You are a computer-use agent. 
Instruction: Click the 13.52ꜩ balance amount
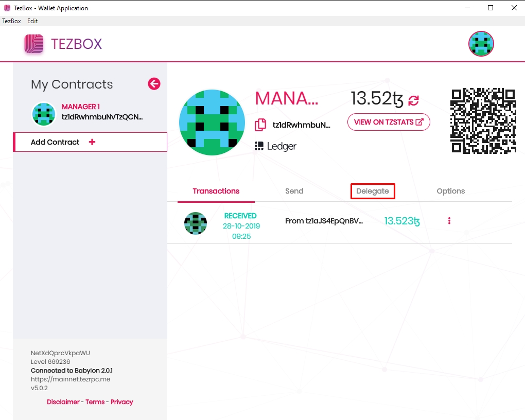[x=377, y=99]
